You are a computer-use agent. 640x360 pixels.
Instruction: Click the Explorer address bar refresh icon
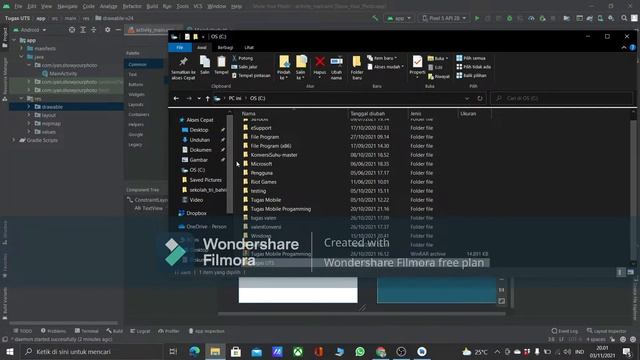pos(480,98)
